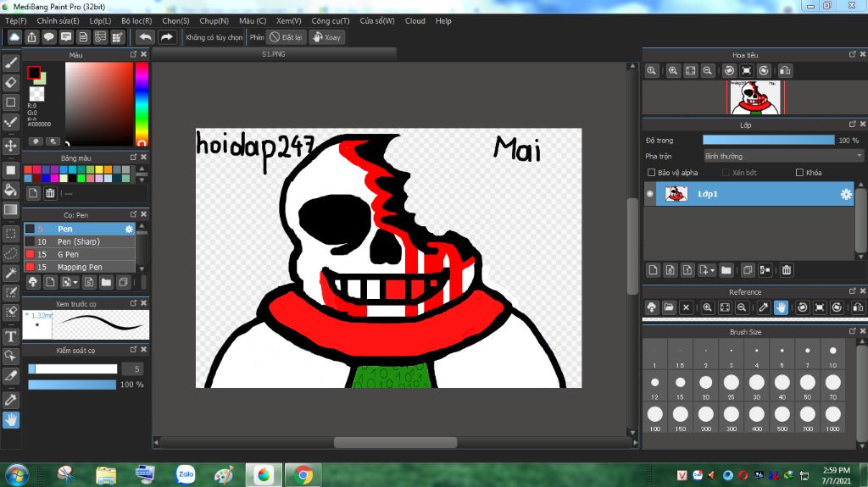Delete layer with trash icon in Layer panel
868x487 pixels.
[786, 270]
